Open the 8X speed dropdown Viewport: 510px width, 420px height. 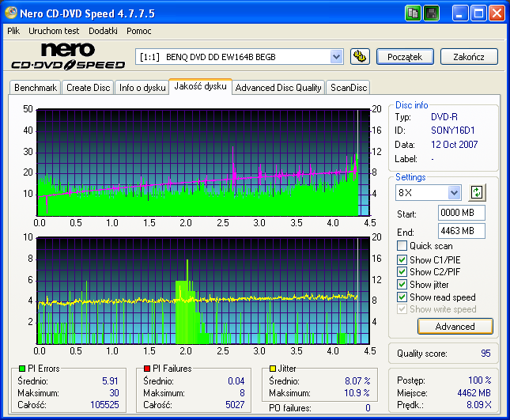(454, 192)
